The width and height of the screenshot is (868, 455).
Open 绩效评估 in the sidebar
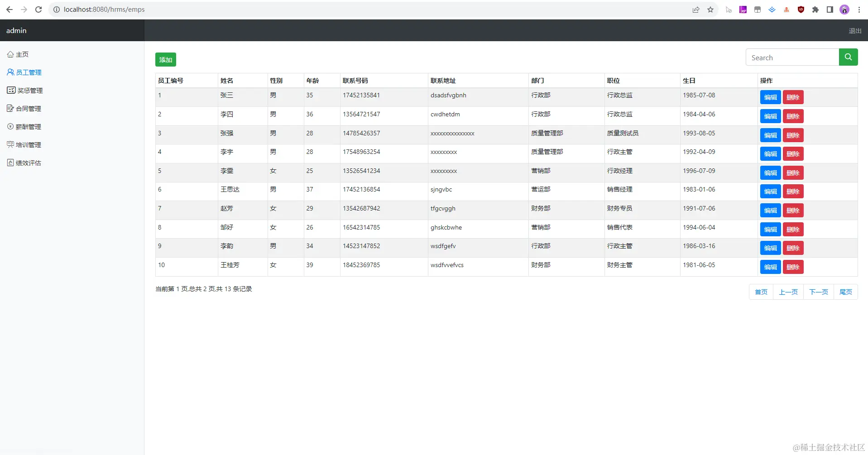[24, 163]
